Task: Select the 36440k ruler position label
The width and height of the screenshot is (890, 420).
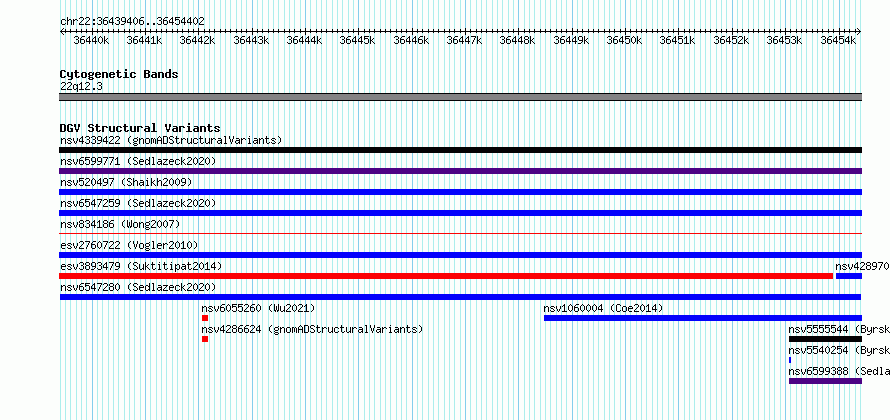Action: pos(91,40)
